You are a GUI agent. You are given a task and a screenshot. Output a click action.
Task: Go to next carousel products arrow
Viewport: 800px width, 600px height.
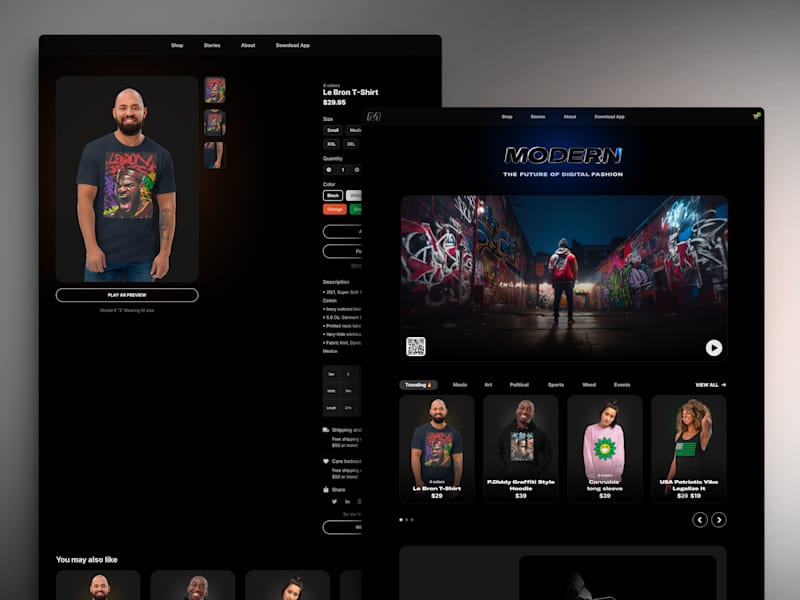(719, 519)
